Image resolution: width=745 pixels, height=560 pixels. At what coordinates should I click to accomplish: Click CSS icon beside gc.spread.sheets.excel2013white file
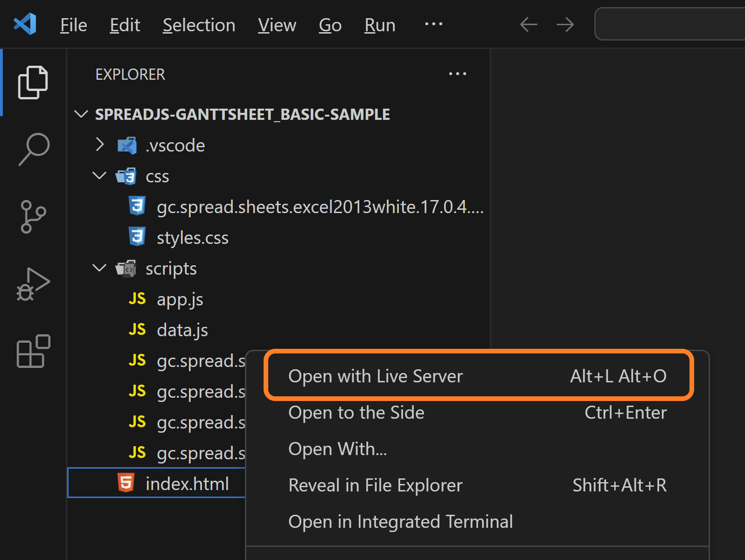coord(137,206)
